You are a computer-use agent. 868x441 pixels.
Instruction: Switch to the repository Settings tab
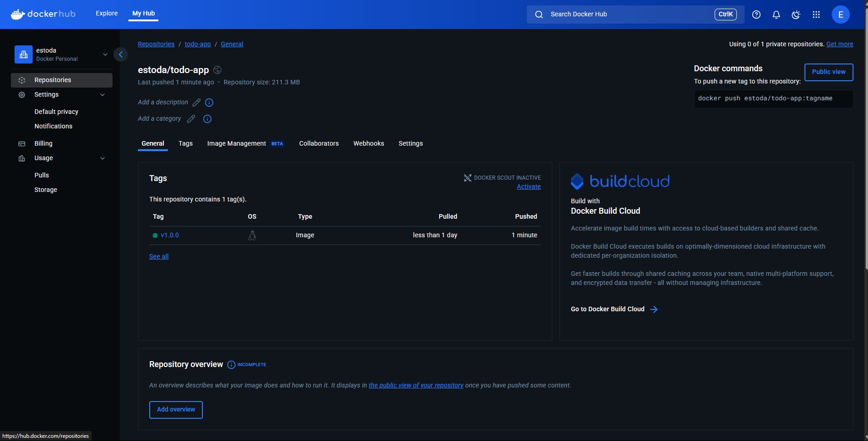(x=411, y=143)
